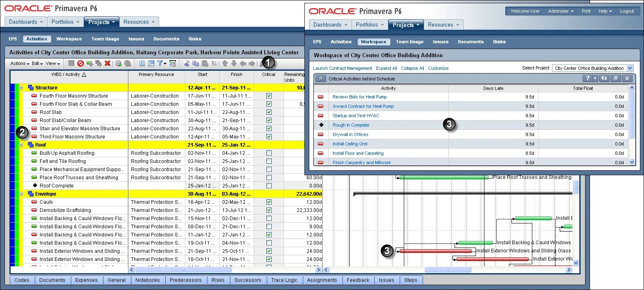Click the Restore window icon on portlet
Screen dimensions: 644x290
tap(615, 78)
